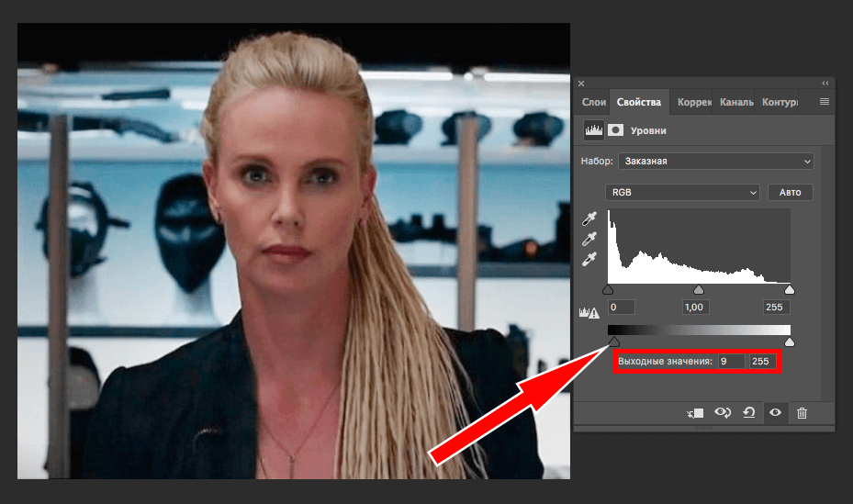Switch to the Каналы tab
The width and height of the screenshot is (853, 504).
tap(736, 103)
